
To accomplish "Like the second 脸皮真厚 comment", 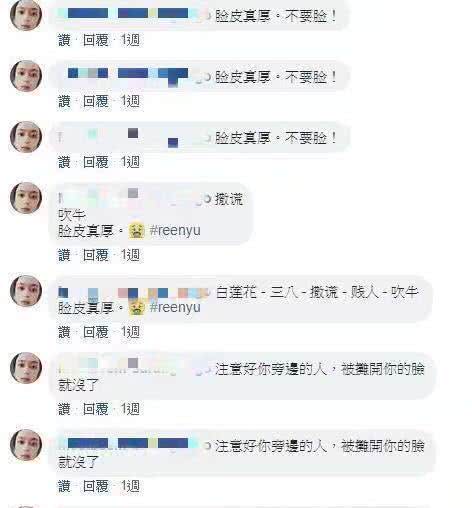I will tap(65, 101).
